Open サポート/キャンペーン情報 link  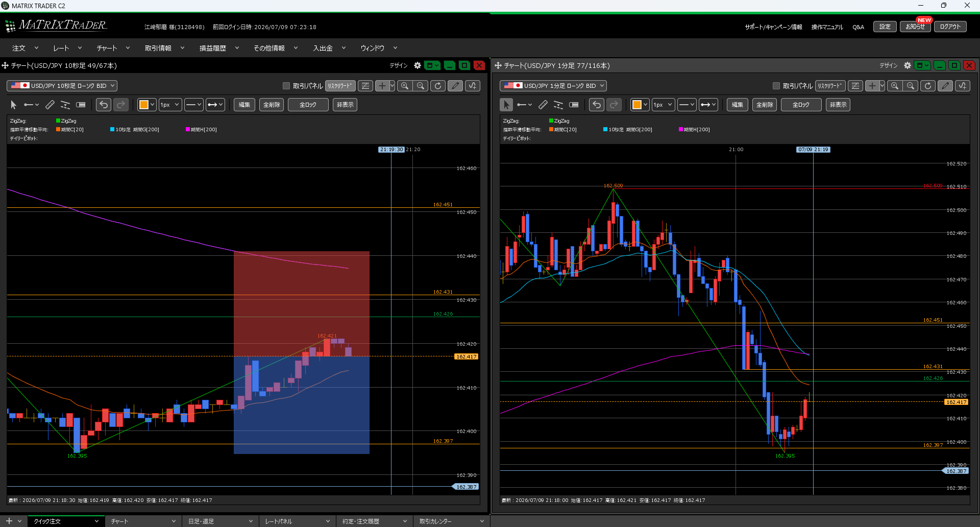[773, 27]
